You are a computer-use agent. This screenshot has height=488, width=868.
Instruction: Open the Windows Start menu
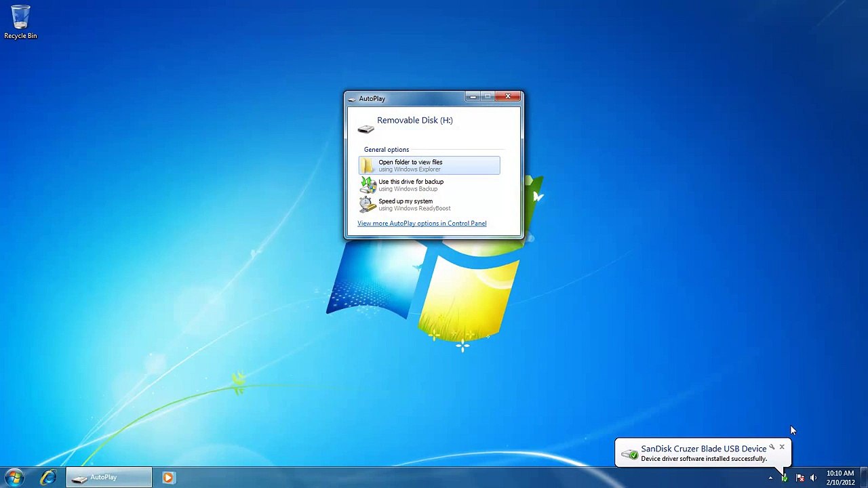click(x=14, y=477)
